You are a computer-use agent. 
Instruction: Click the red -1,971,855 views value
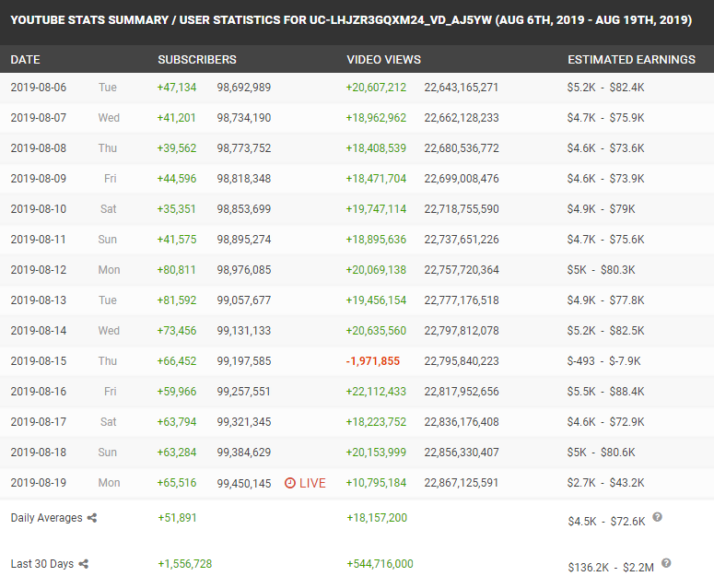click(x=373, y=361)
